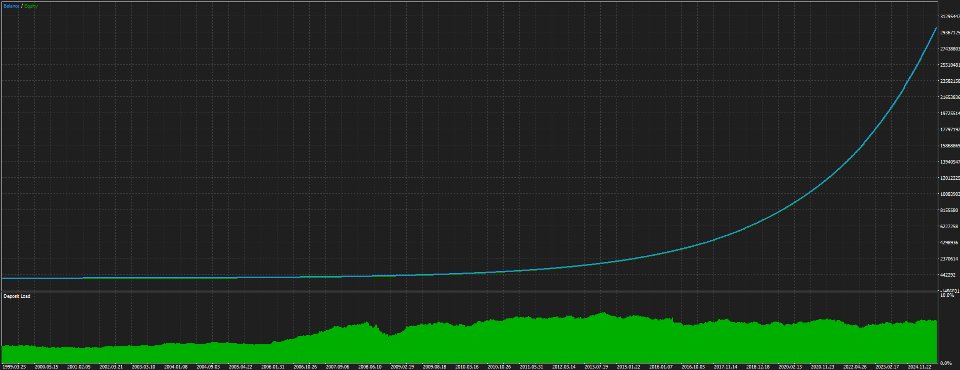Screen dimensions: 960x370
Task: Click the 2022.04.26 date marker
Action: [x=855, y=367]
